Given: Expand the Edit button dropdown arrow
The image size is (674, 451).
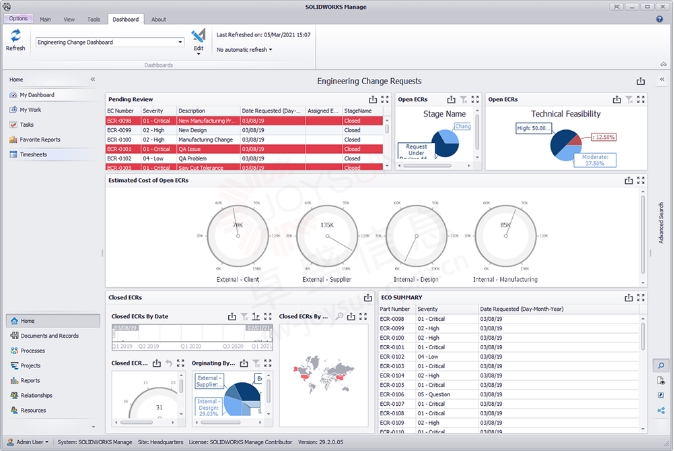Looking at the screenshot, I should tap(198, 54).
